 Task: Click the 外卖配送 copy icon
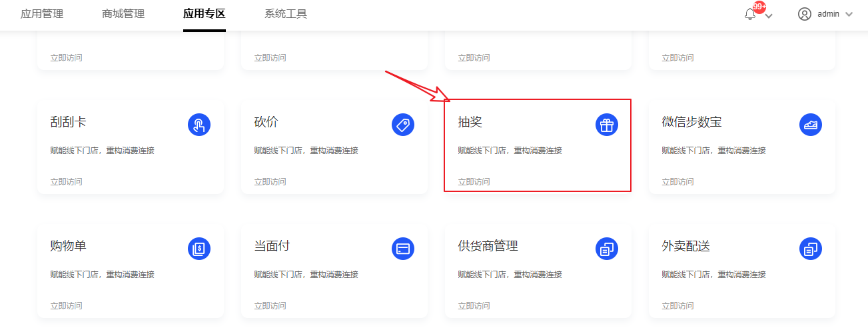point(811,249)
